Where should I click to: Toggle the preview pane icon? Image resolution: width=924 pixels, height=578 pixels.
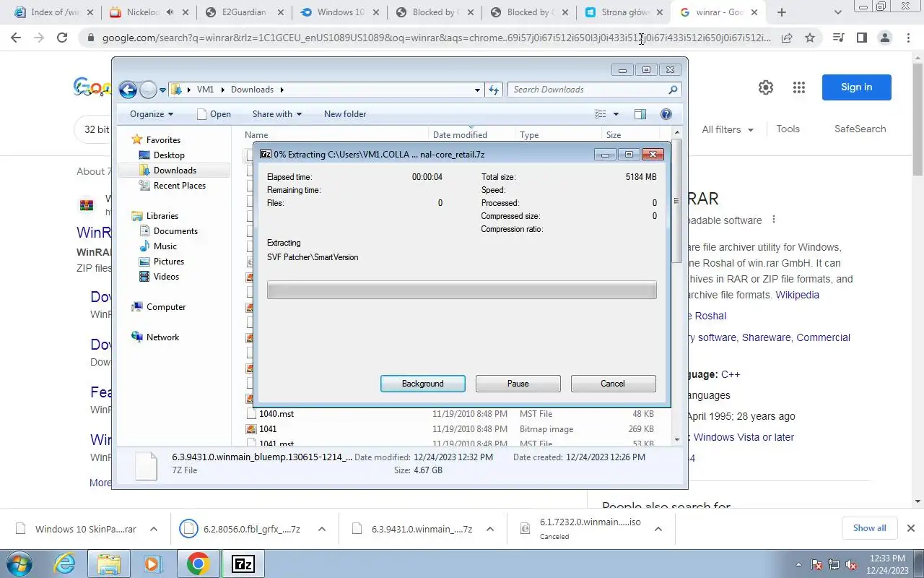tap(640, 114)
